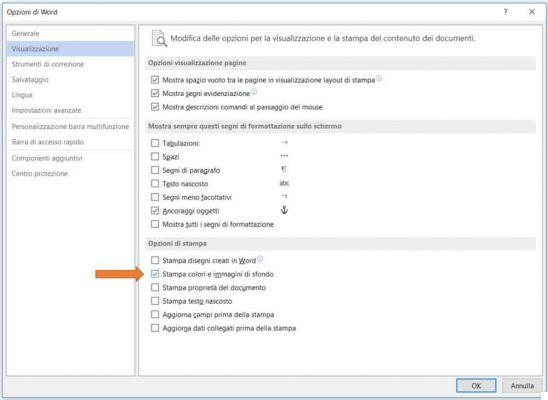Viewport: 548px width, 400px height.
Task: Enable Stampa testo nascosto
Action: (155, 301)
